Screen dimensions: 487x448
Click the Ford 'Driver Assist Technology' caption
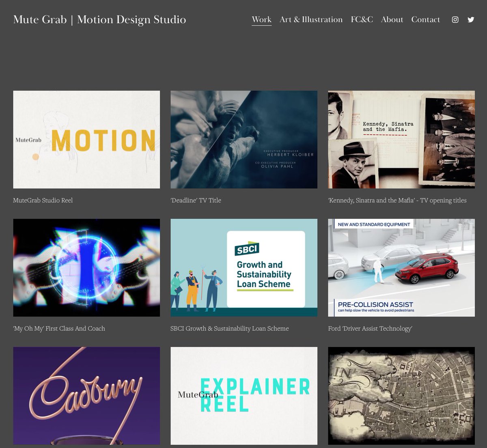pyautogui.click(x=370, y=328)
